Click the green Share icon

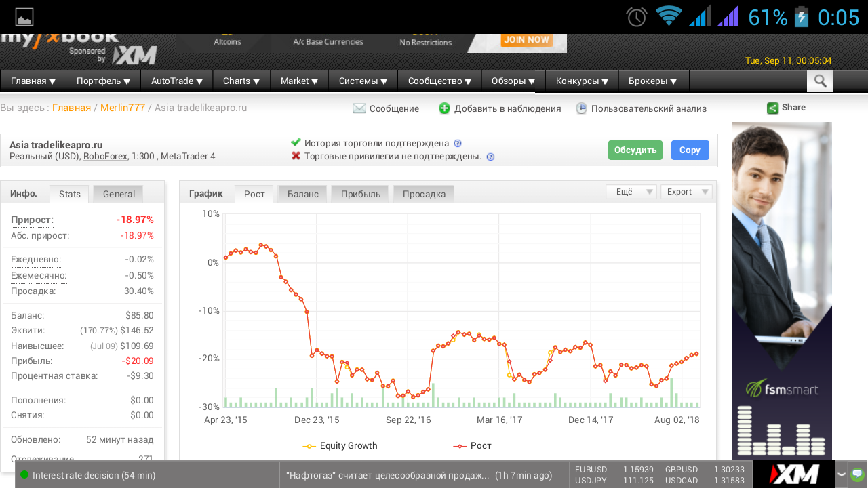(x=772, y=108)
